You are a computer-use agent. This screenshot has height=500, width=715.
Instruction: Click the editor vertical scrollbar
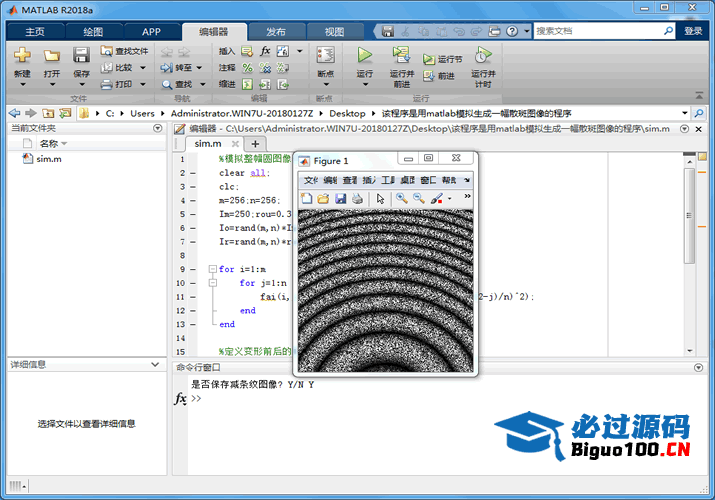click(689, 216)
